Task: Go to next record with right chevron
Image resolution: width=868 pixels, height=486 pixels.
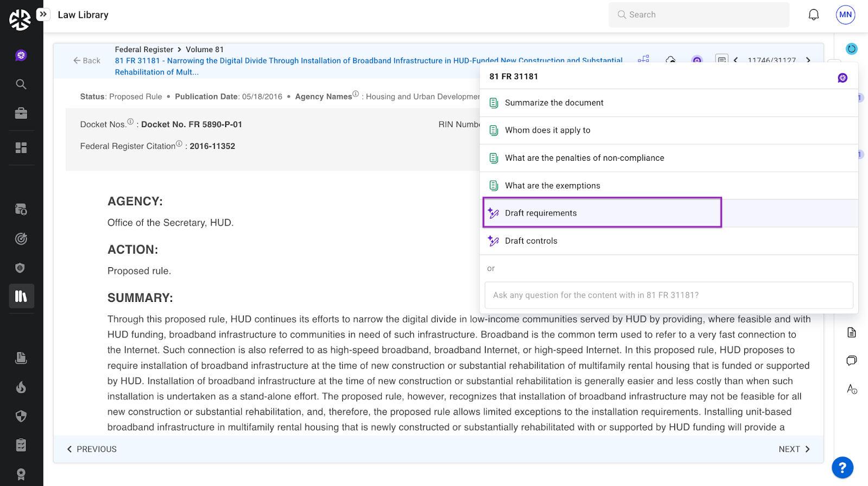Action: (x=808, y=60)
